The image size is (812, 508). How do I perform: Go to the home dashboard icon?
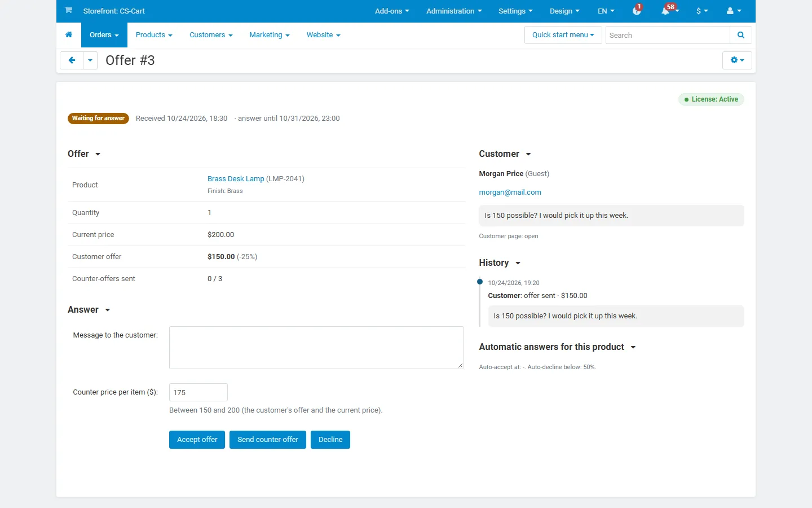(x=69, y=35)
